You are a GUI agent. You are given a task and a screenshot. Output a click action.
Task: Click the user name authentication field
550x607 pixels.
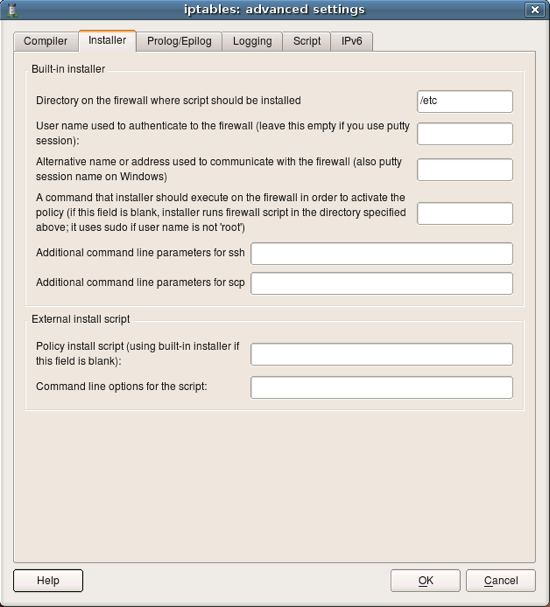point(465,134)
